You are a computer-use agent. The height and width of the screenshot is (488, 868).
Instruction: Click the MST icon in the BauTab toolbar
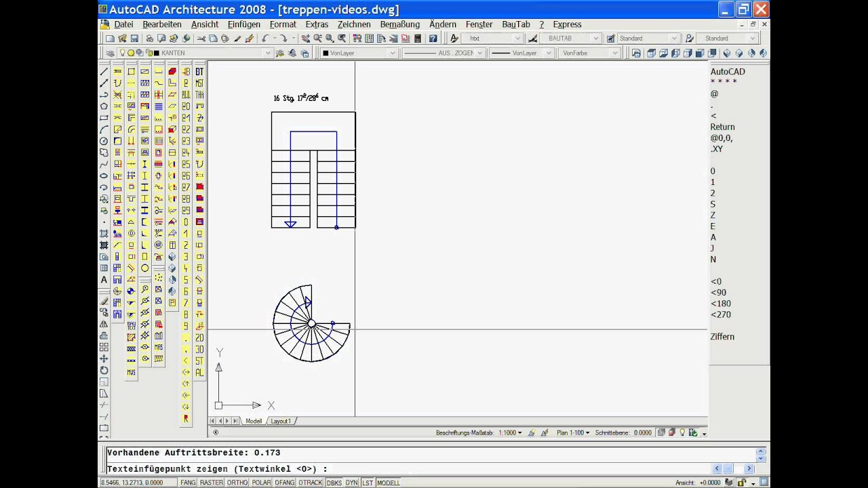tap(199, 83)
